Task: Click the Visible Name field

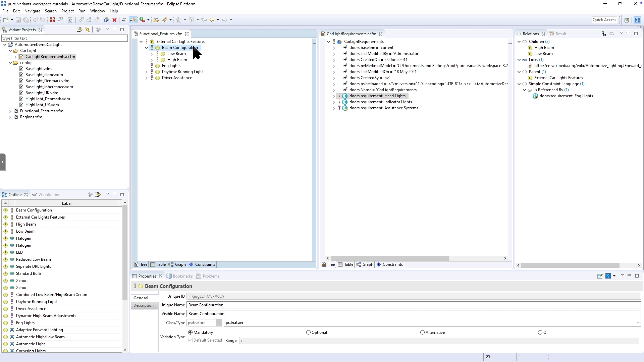Action: point(414,314)
